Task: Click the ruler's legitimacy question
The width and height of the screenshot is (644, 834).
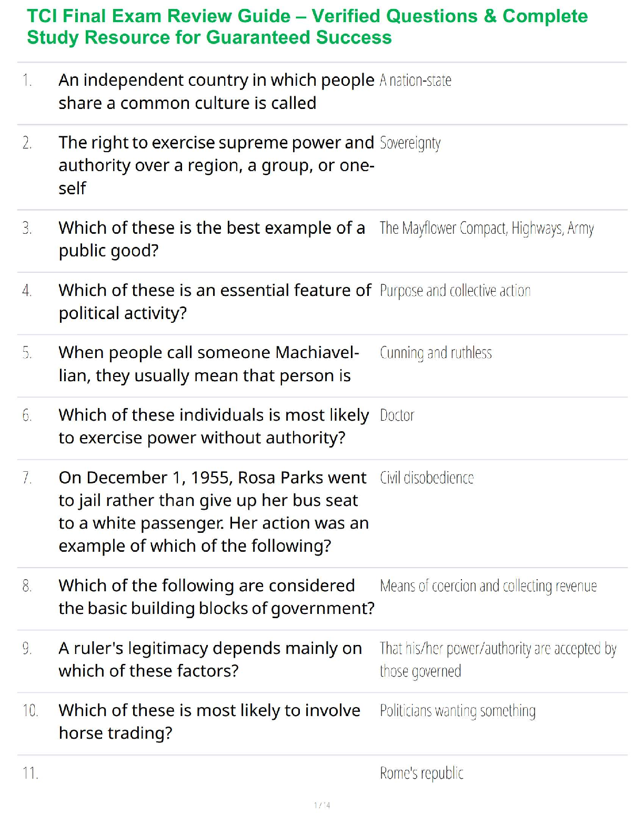Action: click(x=210, y=659)
